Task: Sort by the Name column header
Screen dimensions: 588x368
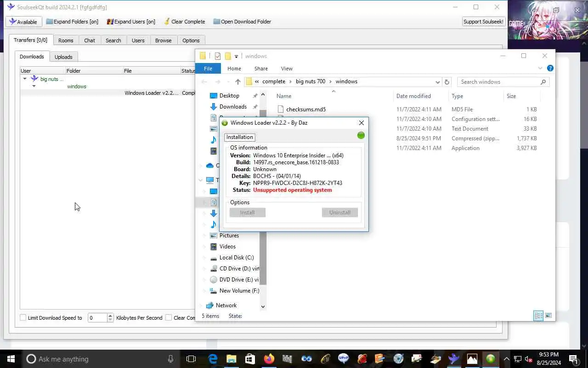Action: pos(284,96)
